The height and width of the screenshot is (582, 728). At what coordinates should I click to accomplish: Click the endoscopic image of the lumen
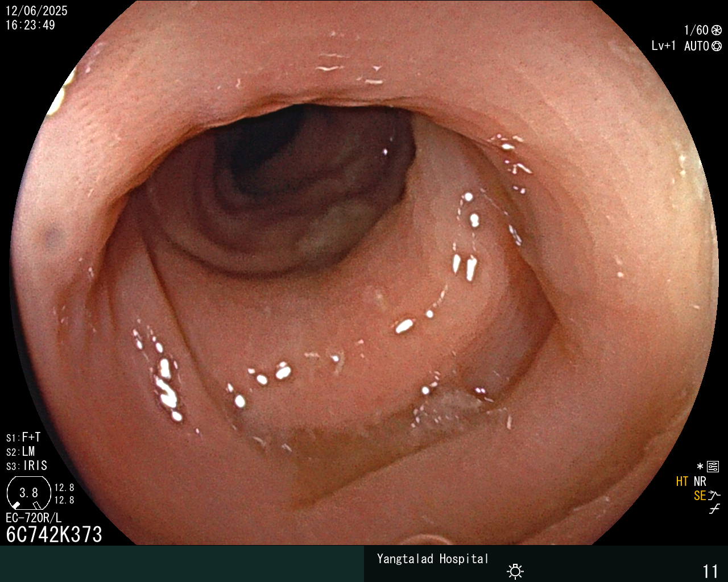pyautogui.click(x=364, y=273)
